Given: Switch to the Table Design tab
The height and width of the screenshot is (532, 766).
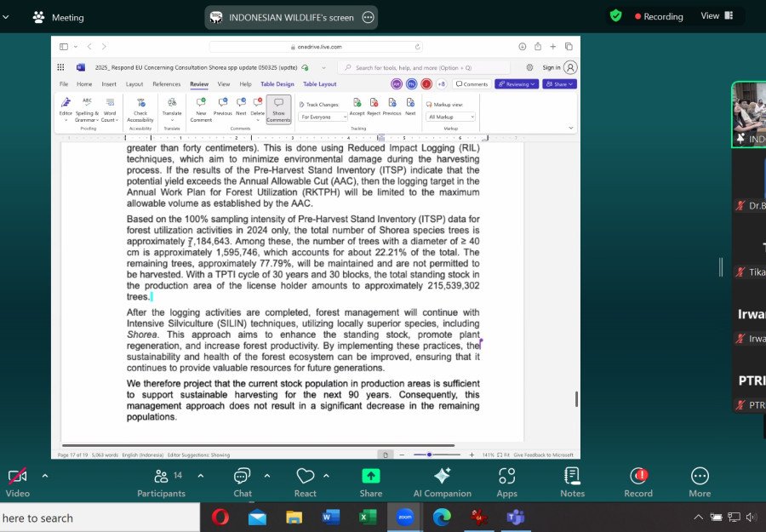Looking at the screenshot, I should tap(277, 84).
